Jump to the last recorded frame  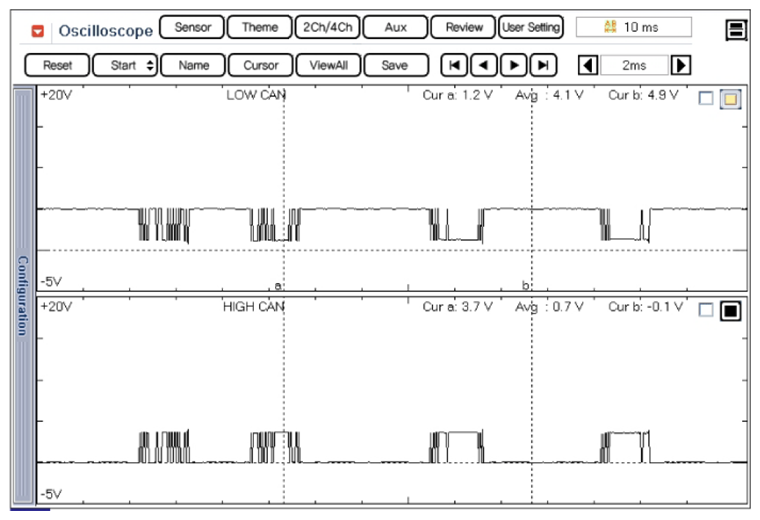coord(543,65)
